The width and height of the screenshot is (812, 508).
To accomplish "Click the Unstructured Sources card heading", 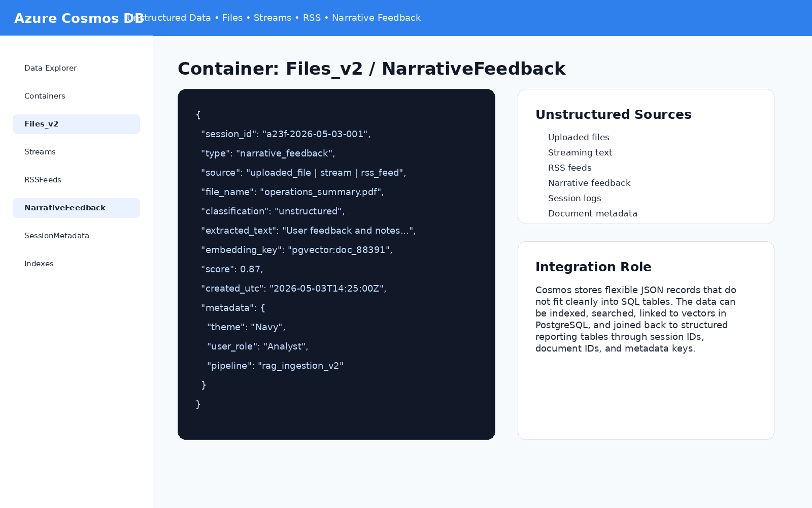I will click(x=614, y=114).
